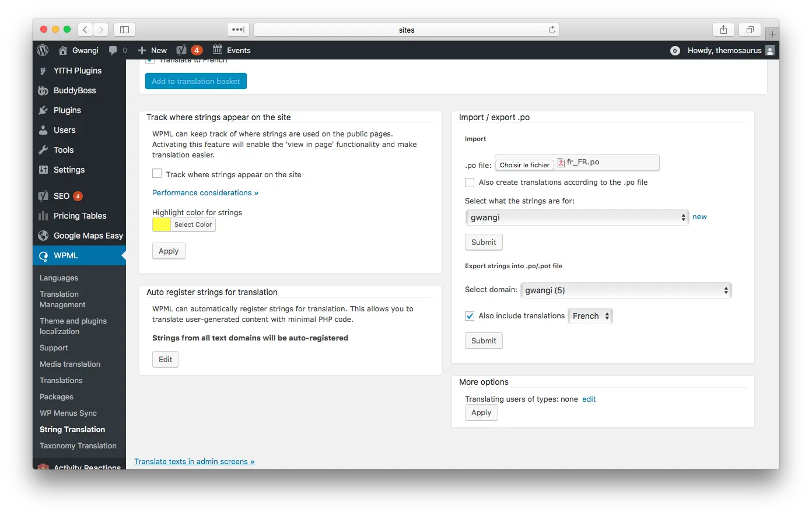Click Translate texts in admin screens link
Image resolution: width=812 pixels, height=516 pixels.
[x=194, y=461]
